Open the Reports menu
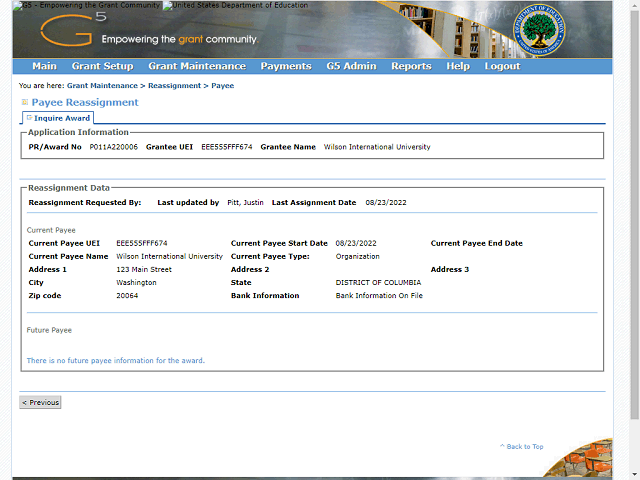Image resolution: width=640 pixels, height=480 pixels. [411, 67]
